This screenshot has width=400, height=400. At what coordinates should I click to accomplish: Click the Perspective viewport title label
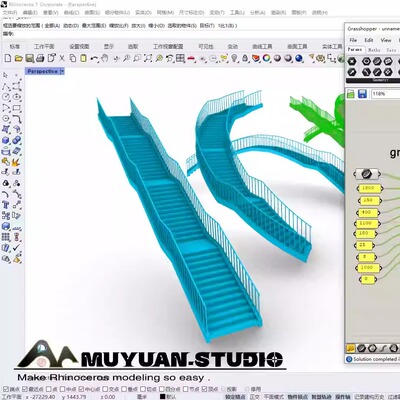point(42,71)
